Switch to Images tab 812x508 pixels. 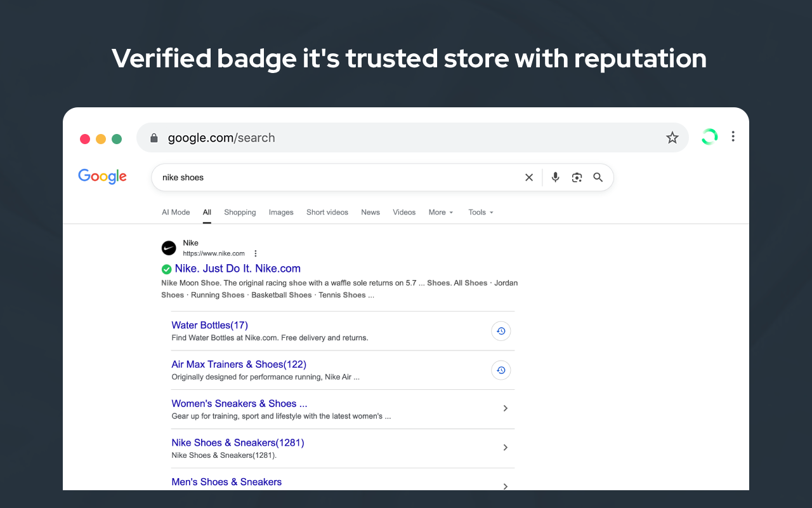coord(281,212)
